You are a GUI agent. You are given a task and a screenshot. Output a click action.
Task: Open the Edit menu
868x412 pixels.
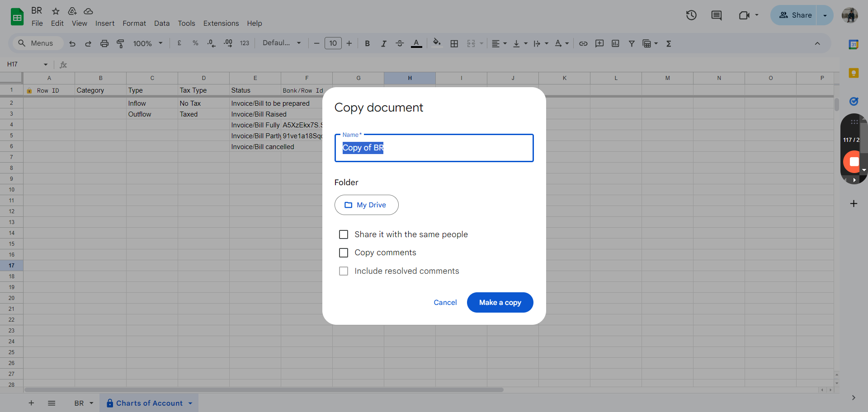[57, 23]
